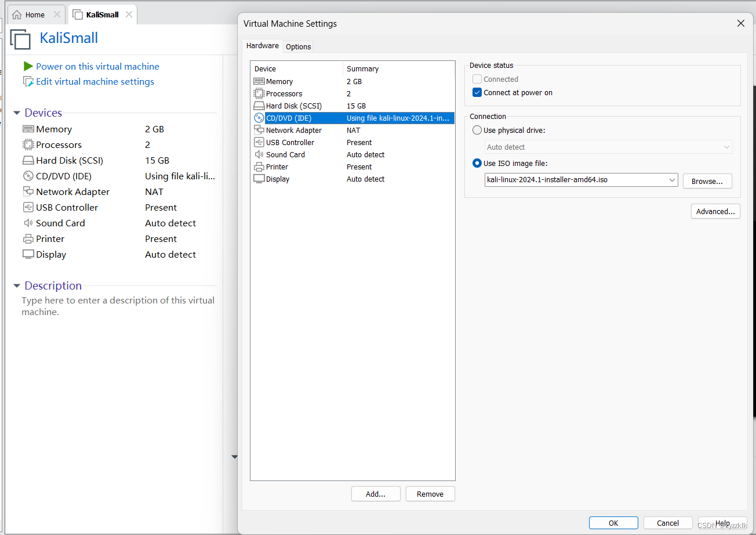Select Use physical drive option
The image size is (756, 535).
477,131
